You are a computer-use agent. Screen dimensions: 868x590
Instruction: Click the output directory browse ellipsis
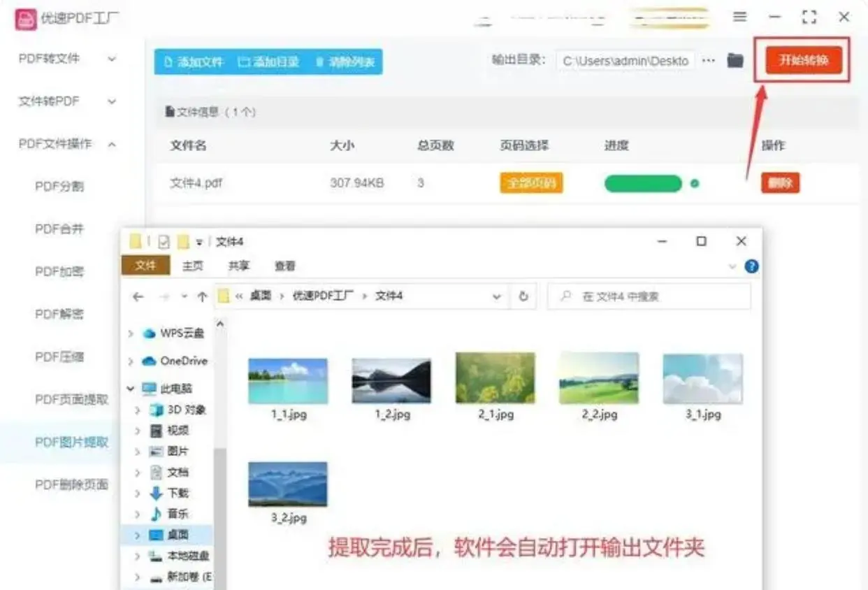click(x=709, y=61)
